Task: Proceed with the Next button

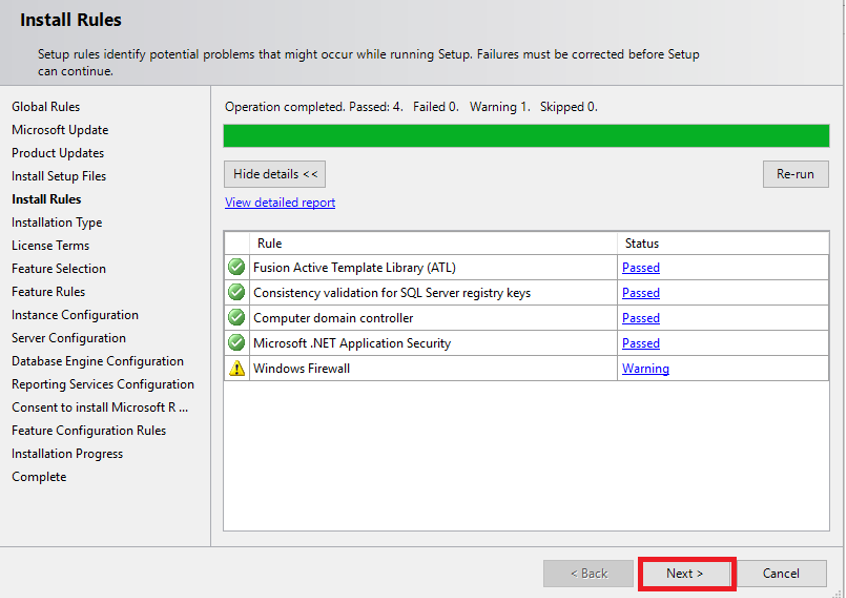Action: pos(685,573)
